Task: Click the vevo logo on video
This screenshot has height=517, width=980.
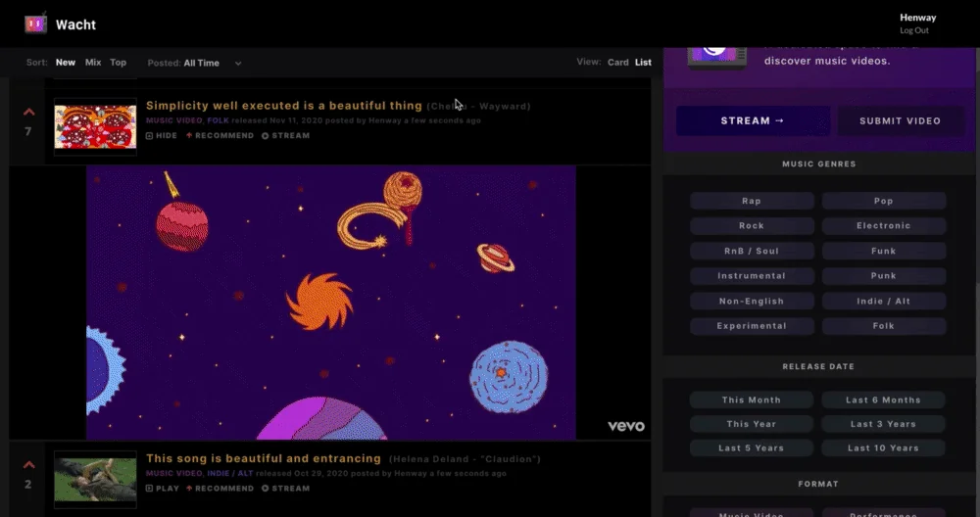Action: point(626,426)
